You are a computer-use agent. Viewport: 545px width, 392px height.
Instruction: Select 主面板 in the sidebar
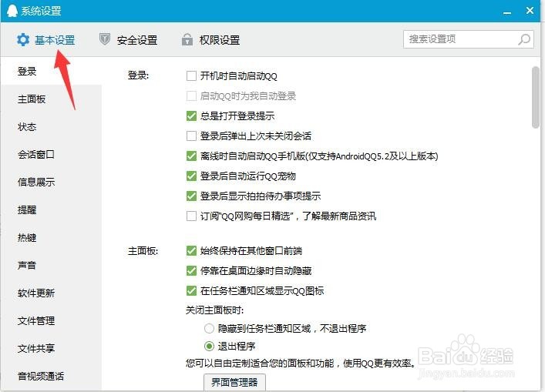pyautogui.click(x=52, y=99)
